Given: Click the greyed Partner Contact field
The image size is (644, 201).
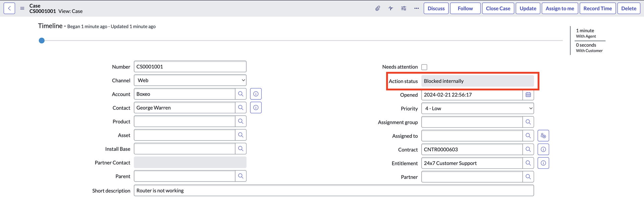Looking at the screenshot, I should [x=190, y=162].
